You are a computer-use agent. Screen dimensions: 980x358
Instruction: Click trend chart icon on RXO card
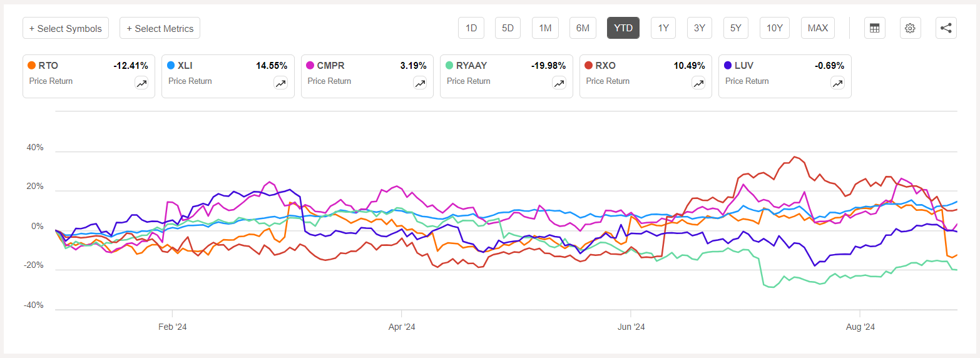click(x=698, y=83)
